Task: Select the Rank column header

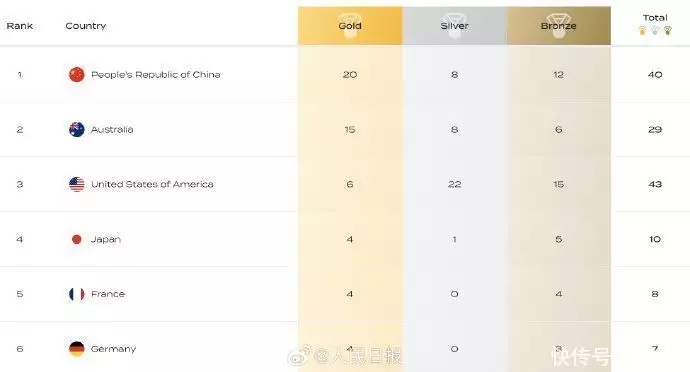Action: coord(19,26)
